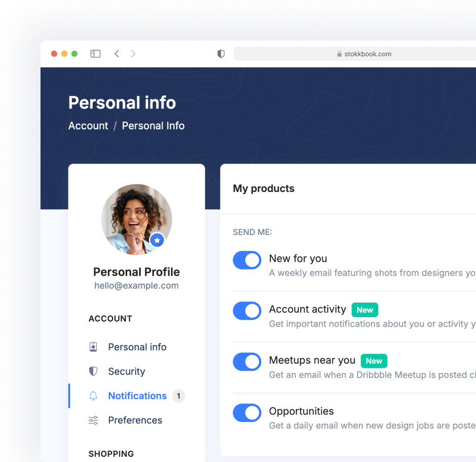Viewport: 476px width, 462px height.
Task: Click the hello@example.com email address
Action: [137, 286]
